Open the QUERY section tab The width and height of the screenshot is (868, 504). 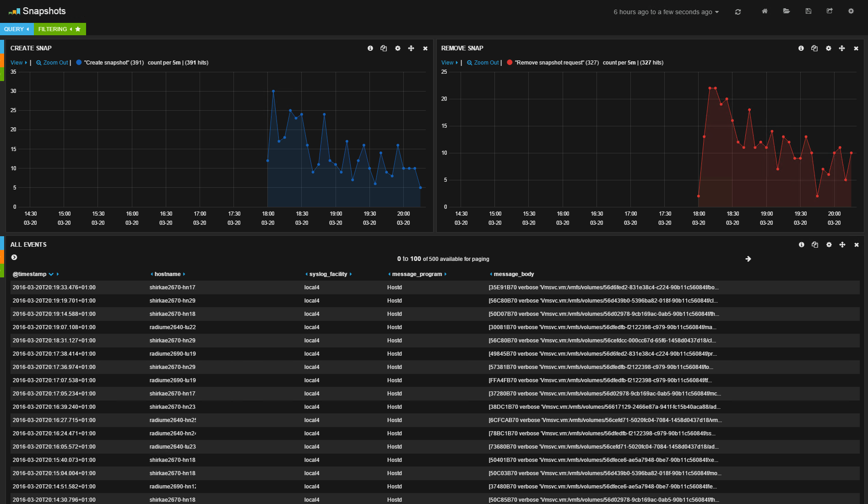pyautogui.click(x=16, y=29)
